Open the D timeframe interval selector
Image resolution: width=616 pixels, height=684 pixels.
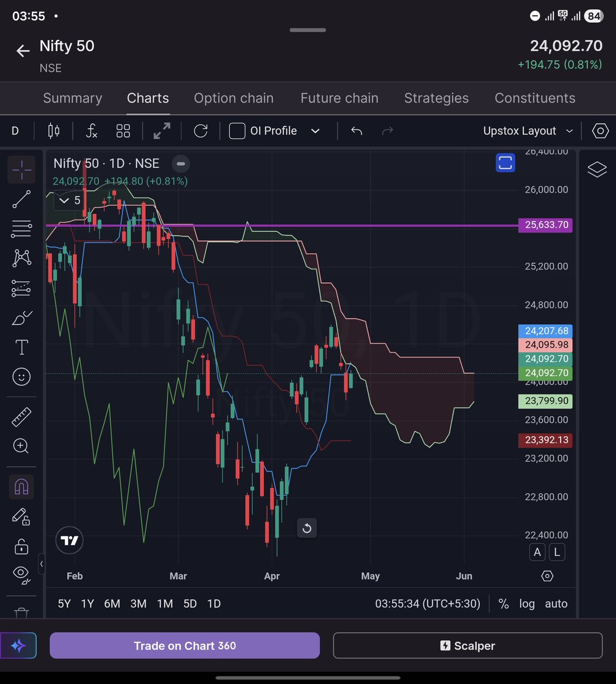15,131
